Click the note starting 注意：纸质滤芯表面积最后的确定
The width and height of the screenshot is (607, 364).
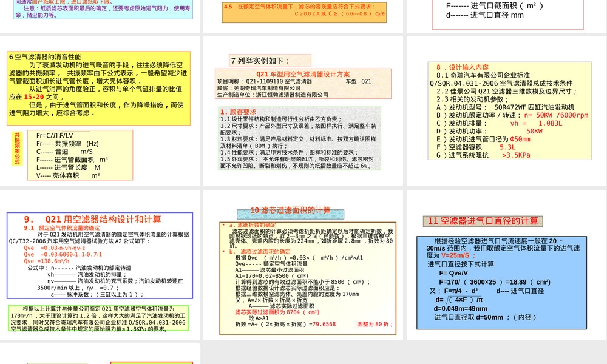(x=103, y=12)
